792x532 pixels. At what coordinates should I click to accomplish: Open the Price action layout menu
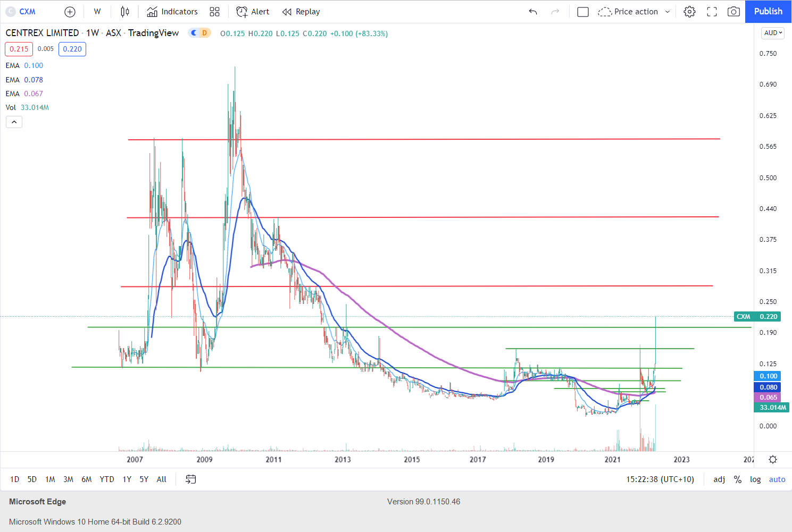coord(628,12)
